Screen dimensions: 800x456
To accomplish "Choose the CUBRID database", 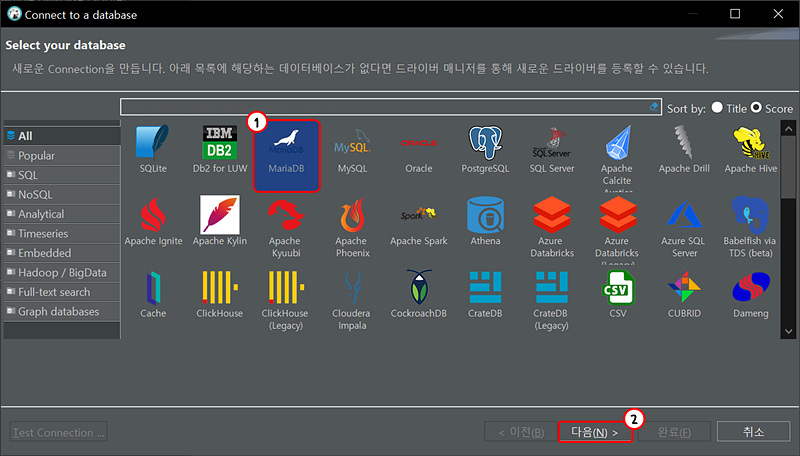I will pyautogui.click(x=684, y=294).
